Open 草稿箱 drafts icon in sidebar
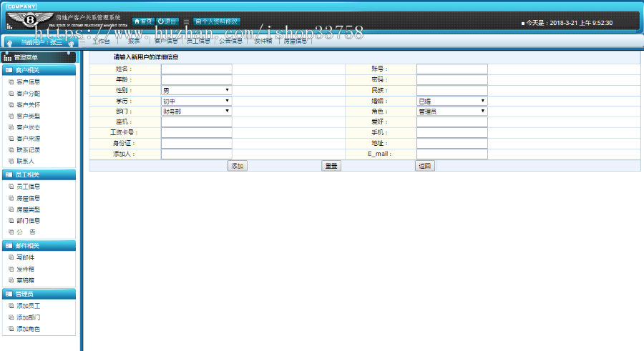 pos(11,280)
